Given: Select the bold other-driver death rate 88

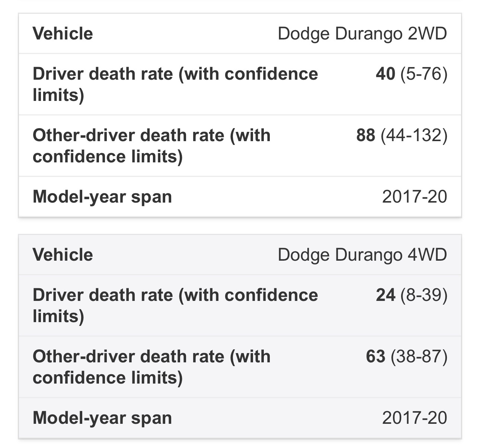Looking at the screenshot, I should click(365, 135).
